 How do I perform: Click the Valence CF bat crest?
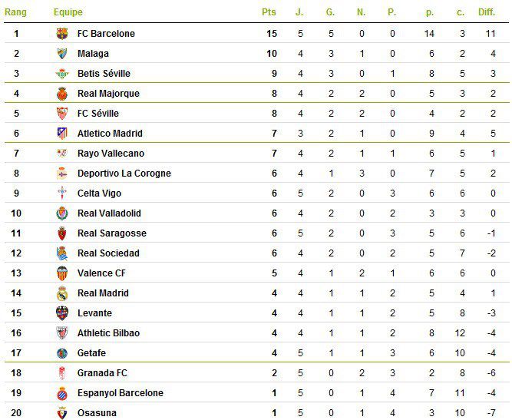[62, 273]
